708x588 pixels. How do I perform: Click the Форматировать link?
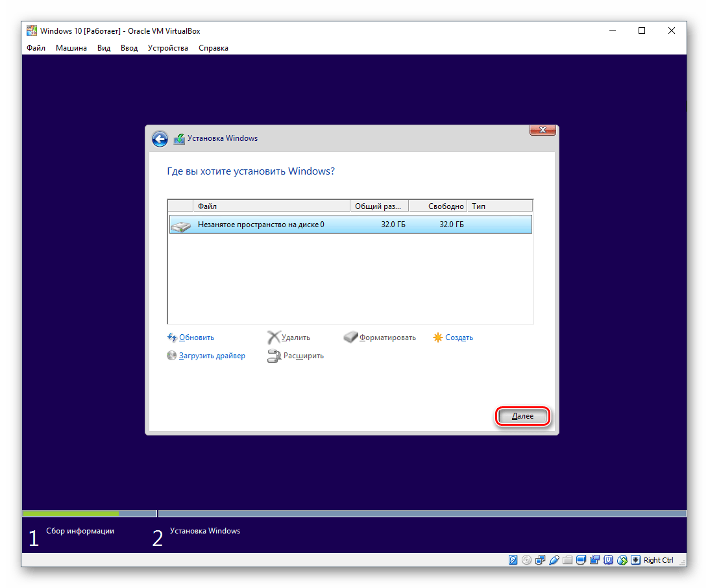click(387, 337)
